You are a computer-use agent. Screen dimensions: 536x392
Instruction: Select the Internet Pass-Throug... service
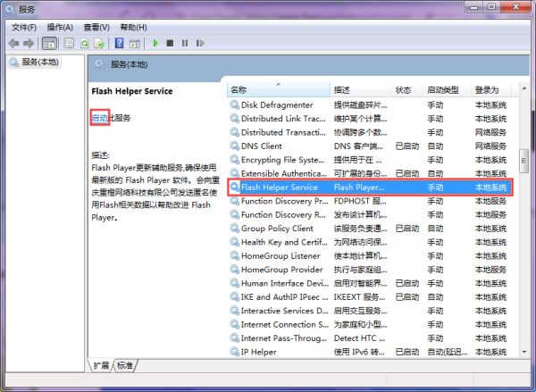[370, 338]
